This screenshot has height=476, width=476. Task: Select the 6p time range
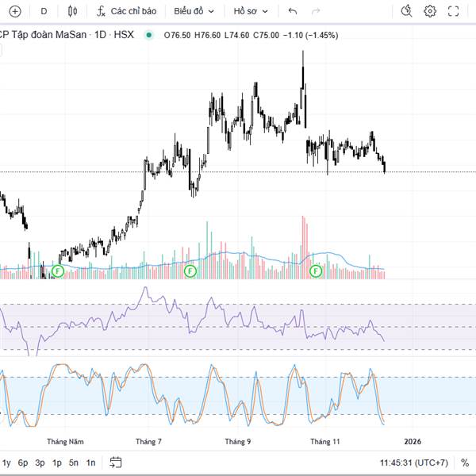point(23,463)
